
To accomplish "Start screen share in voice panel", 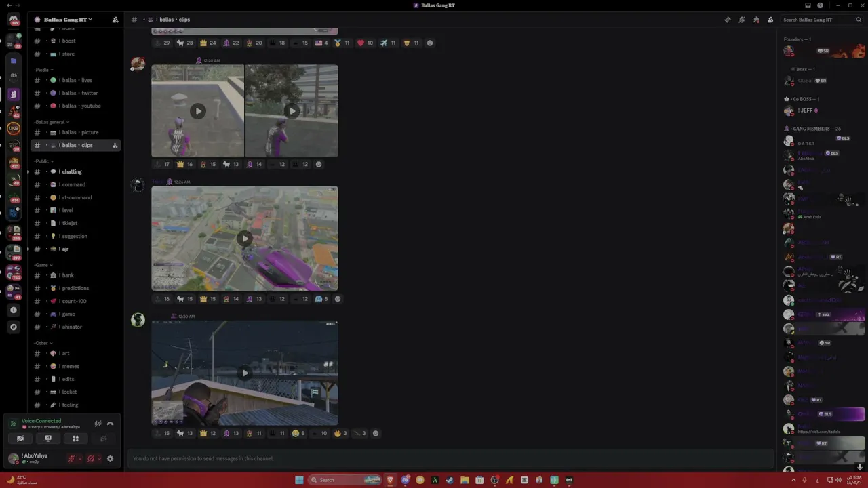I will [x=47, y=439].
